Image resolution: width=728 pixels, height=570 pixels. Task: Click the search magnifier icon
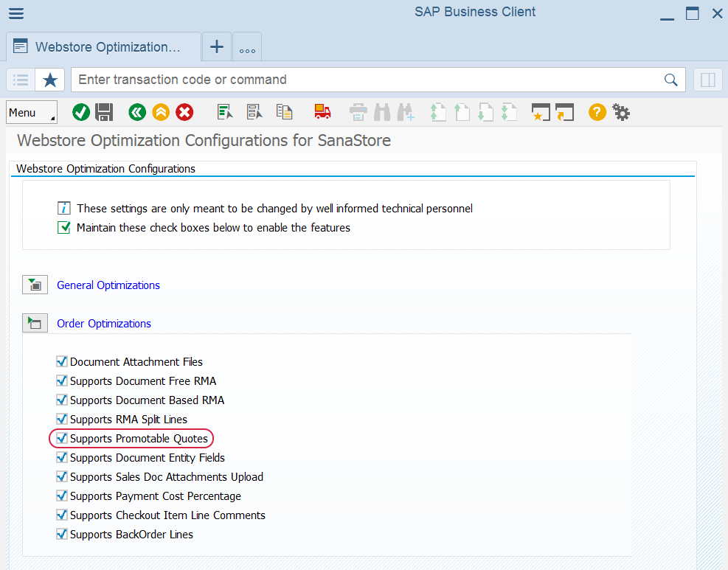(670, 80)
